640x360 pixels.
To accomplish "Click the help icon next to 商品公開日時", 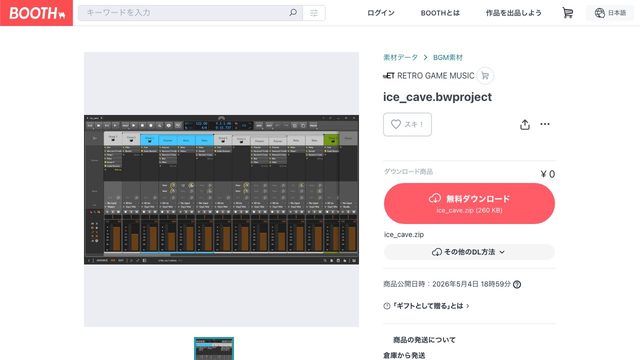I will click(517, 284).
